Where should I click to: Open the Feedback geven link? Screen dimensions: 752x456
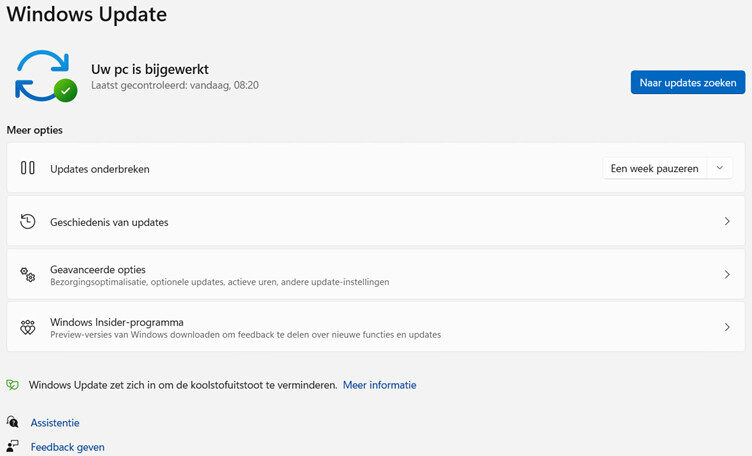coord(68,447)
